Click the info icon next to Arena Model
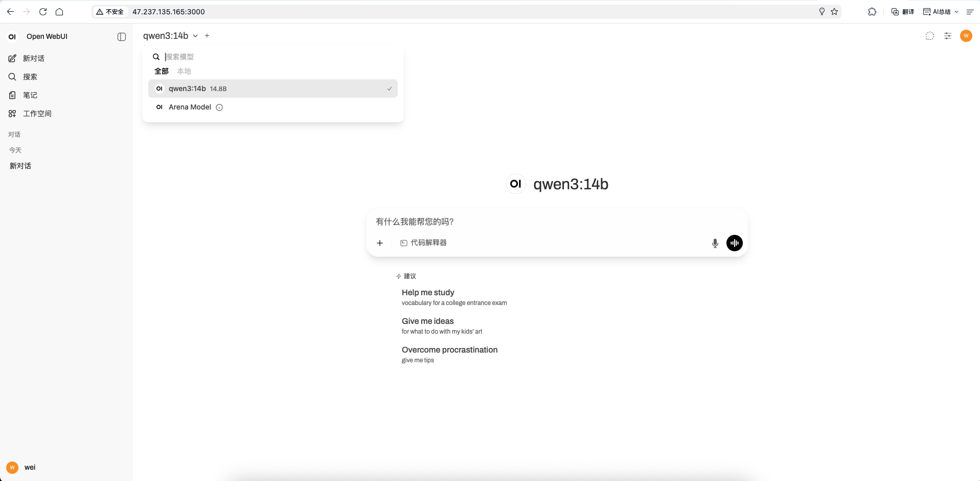The width and height of the screenshot is (980, 481). tap(219, 107)
